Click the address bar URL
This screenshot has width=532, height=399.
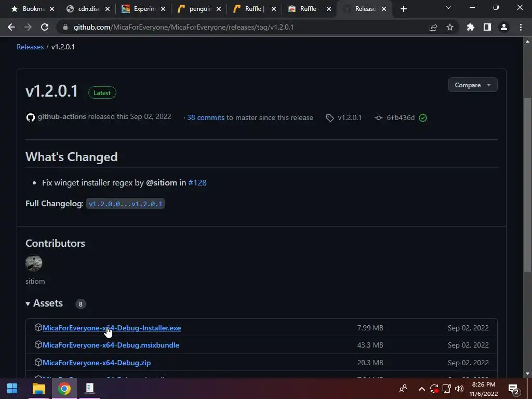point(183,27)
